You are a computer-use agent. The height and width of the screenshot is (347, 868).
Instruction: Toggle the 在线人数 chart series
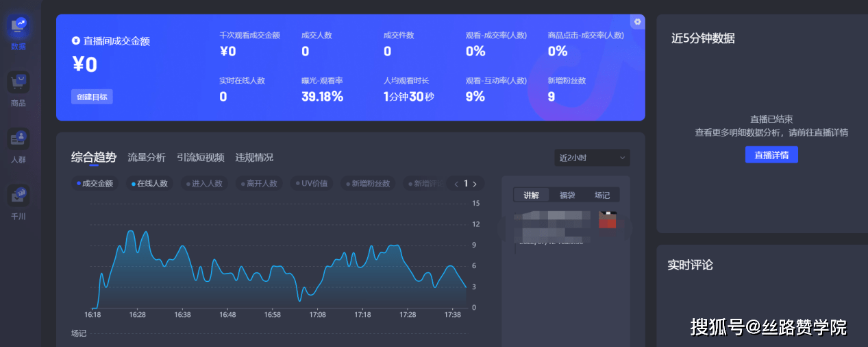[149, 184]
